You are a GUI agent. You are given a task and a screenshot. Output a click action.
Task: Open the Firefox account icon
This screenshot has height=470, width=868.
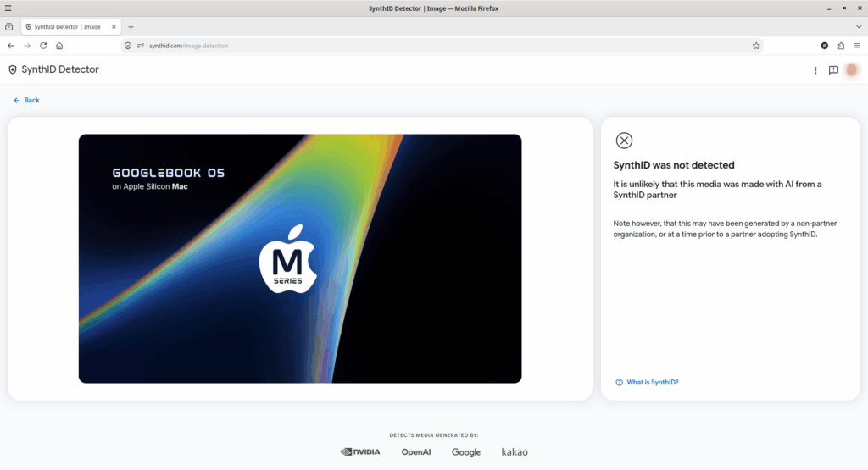pos(824,46)
